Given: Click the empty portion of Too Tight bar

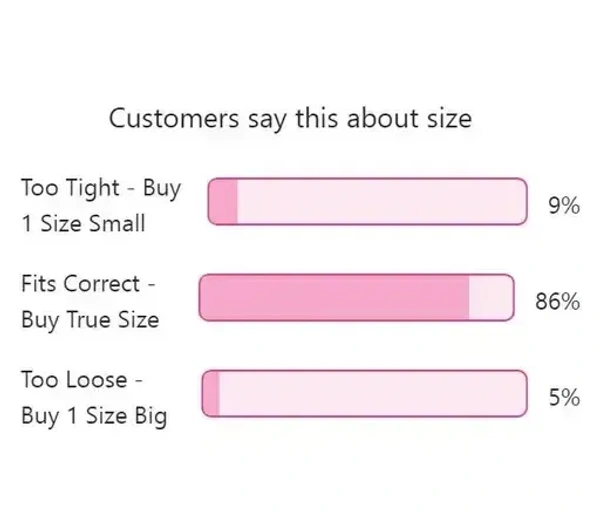Looking at the screenshot, I should click(x=380, y=202).
